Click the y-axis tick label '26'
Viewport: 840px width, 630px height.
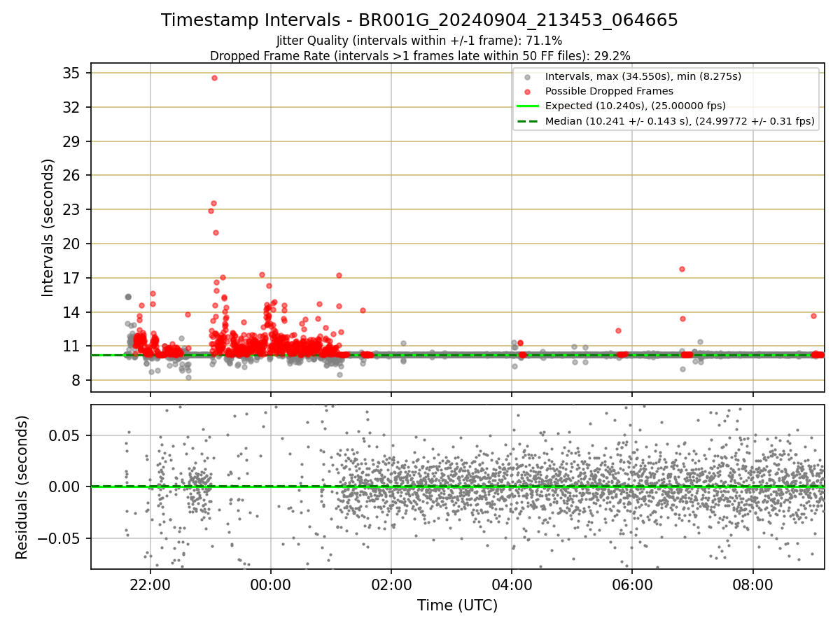point(71,176)
